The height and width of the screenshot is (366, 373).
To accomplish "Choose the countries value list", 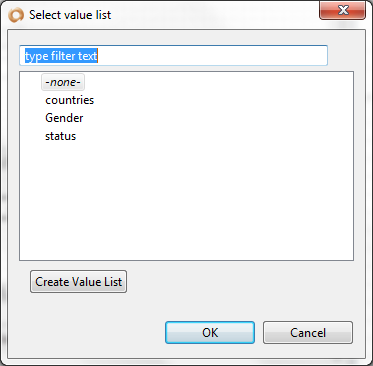I will [70, 100].
